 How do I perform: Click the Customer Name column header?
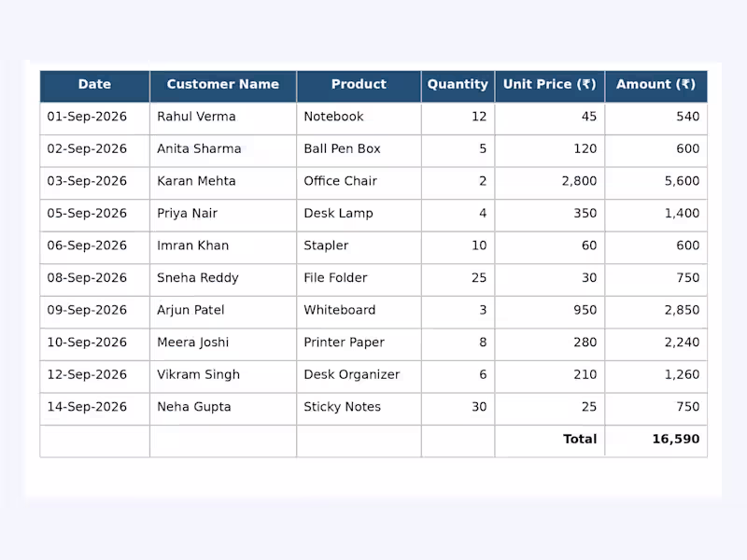pyautogui.click(x=223, y=86)
